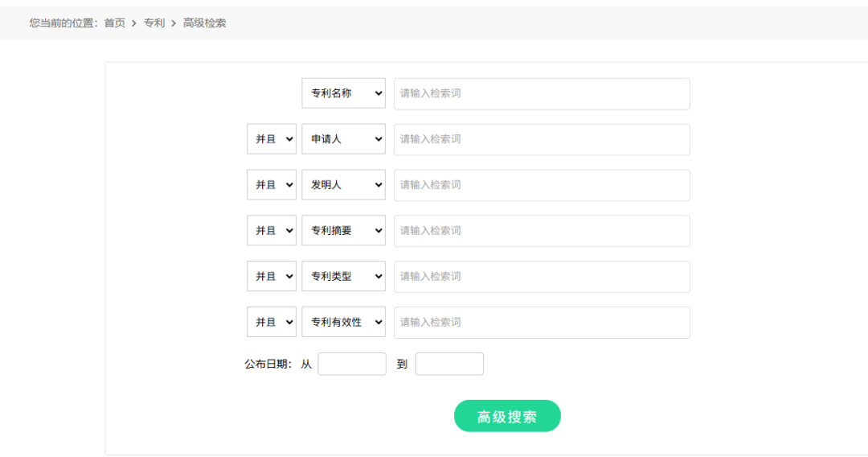Expand the 申请人 field dropdown
Viewport: 868px width, 457px height.
(x=343, y=139)
